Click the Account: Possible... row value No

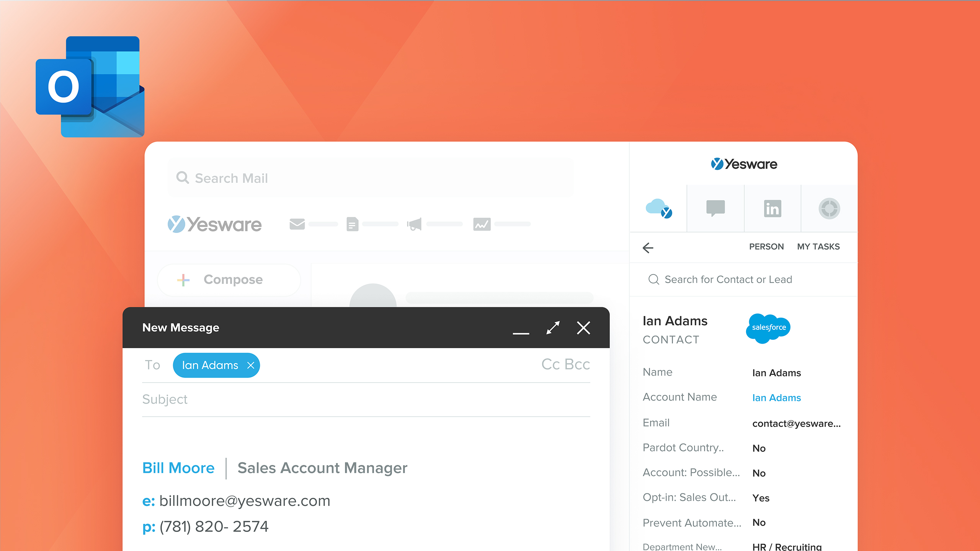tap(759, 473)
